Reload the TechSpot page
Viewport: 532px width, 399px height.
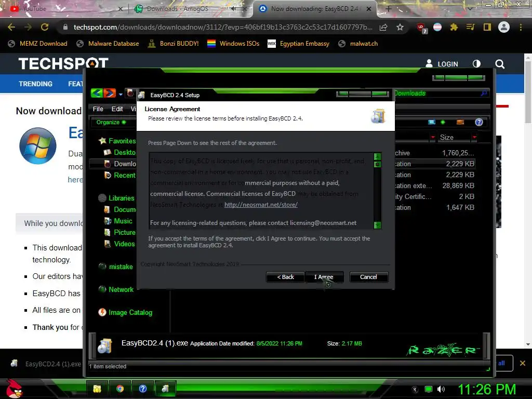click(45, 27)
